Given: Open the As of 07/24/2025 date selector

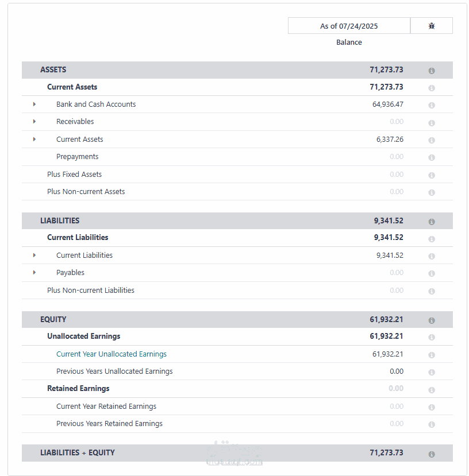Looking at the screenshot, I should coord(349,26).
